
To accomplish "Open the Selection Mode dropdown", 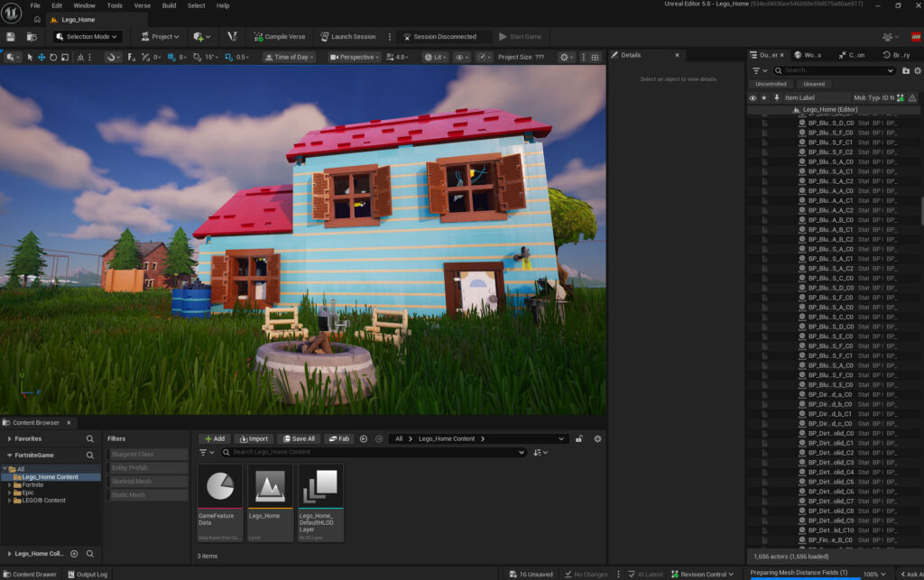I will click(x=88, y=36).
